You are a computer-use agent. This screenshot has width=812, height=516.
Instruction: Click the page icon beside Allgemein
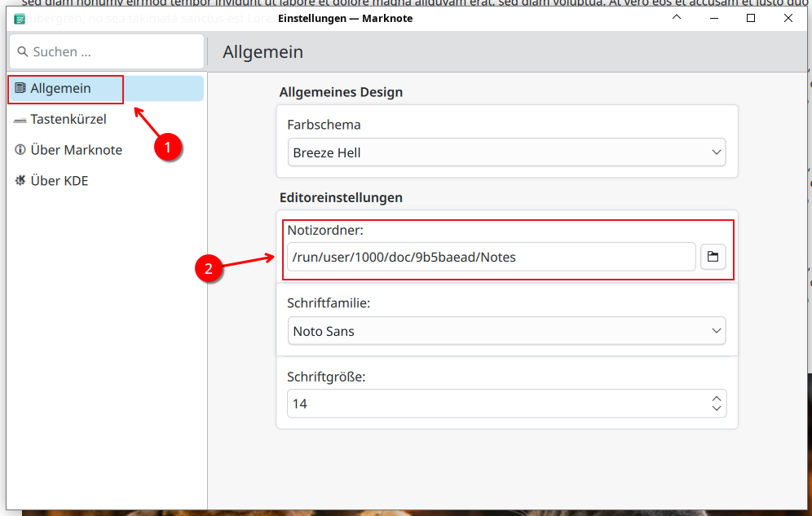click(20, 88)
